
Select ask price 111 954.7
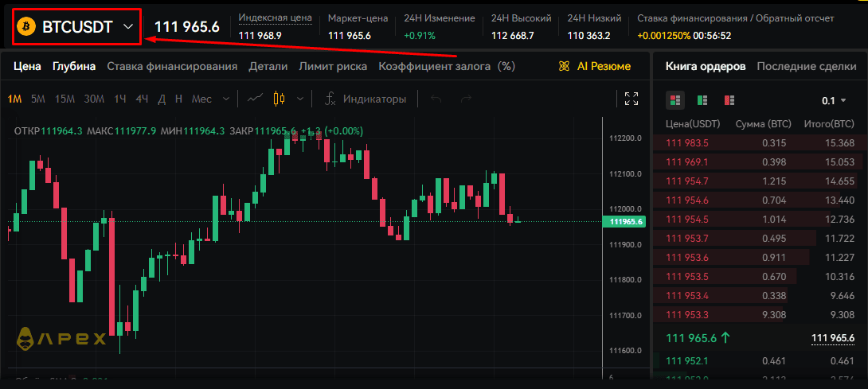pyautogui.click(x=687, y=181)
